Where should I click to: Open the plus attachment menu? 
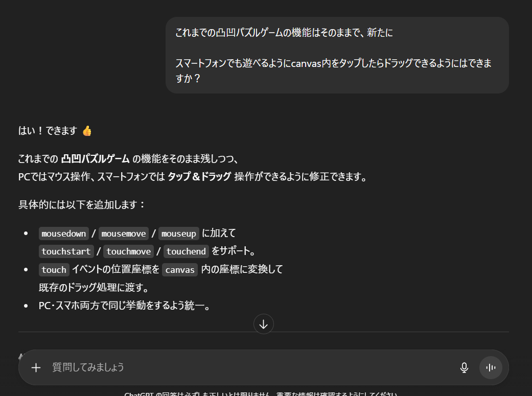tap(36, 367)
